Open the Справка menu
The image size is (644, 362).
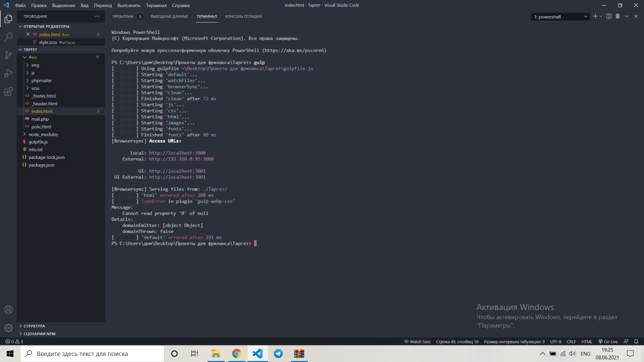coord(181,5)
